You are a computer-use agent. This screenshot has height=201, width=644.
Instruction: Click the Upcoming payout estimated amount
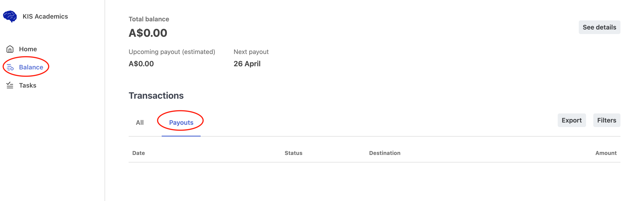(x=141, y=64)
